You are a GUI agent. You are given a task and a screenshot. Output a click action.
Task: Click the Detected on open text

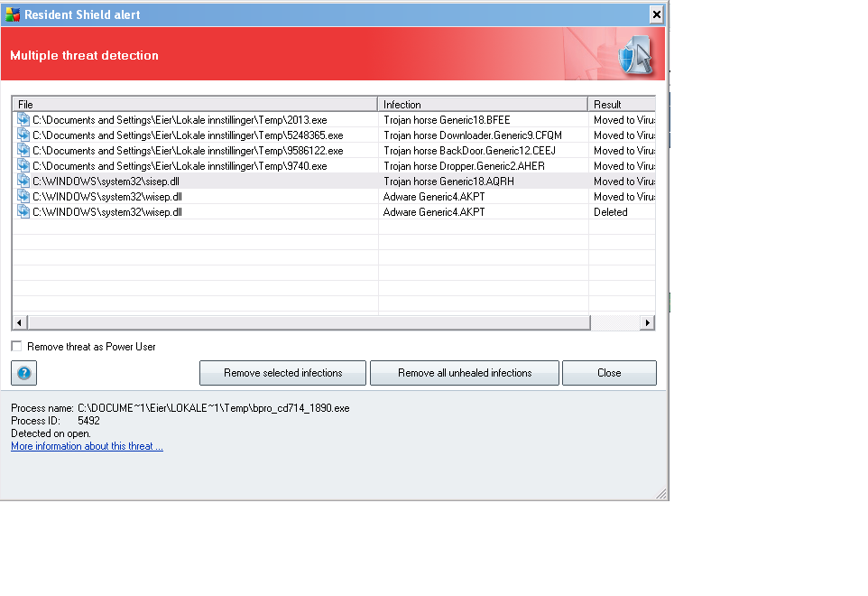(x=51, y=433)
